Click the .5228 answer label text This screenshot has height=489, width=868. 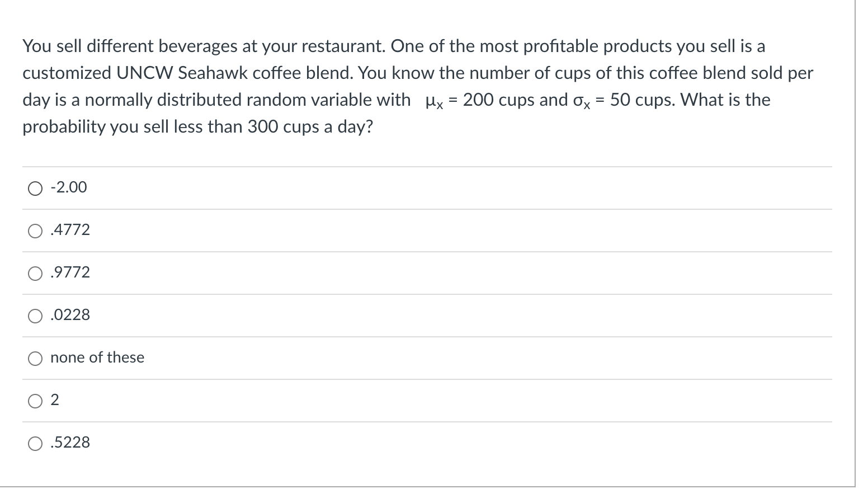70,443
